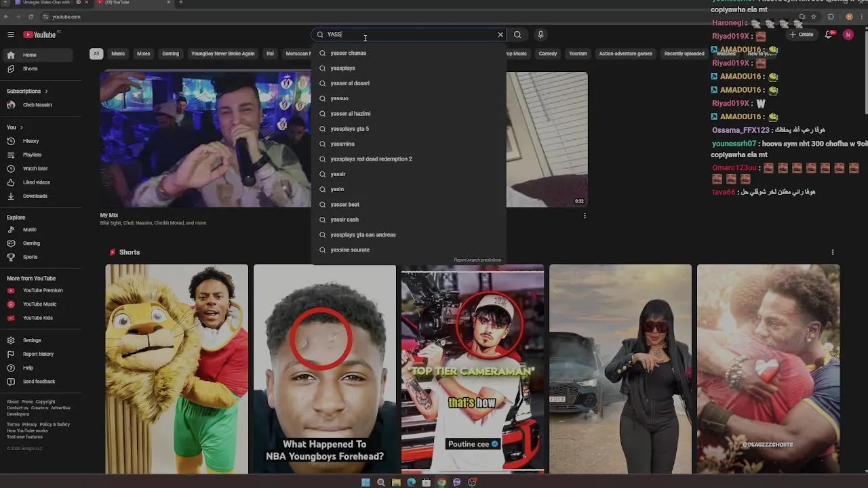Select Recently uploaded chip
This screenshot has width=868, height=488.
[x=684, y=54]
